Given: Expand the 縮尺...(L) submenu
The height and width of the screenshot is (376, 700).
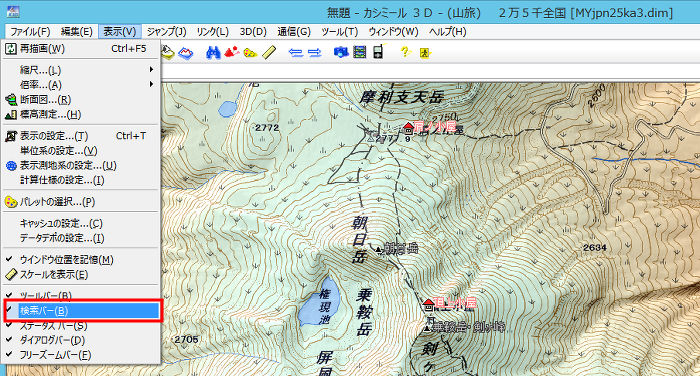Looking at the screenshot, I should (82, 70).
